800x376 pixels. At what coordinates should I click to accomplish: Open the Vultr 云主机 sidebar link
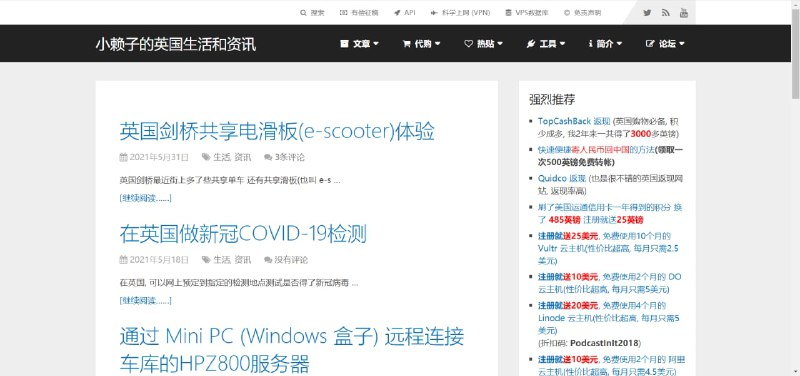pos(608,248)
